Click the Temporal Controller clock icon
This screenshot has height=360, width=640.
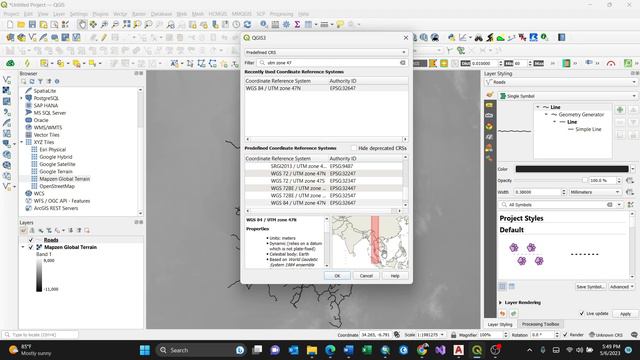click(236, 24)
